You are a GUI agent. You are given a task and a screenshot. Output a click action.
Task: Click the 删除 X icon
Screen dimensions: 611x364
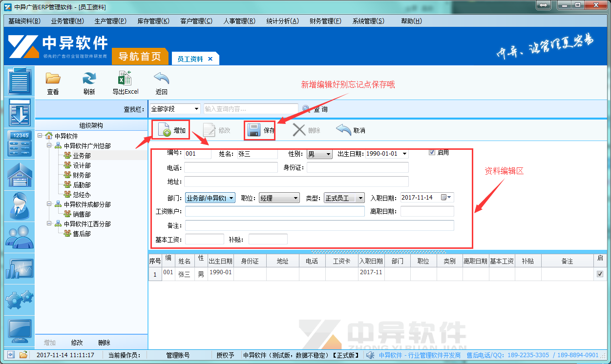(299, 130)
